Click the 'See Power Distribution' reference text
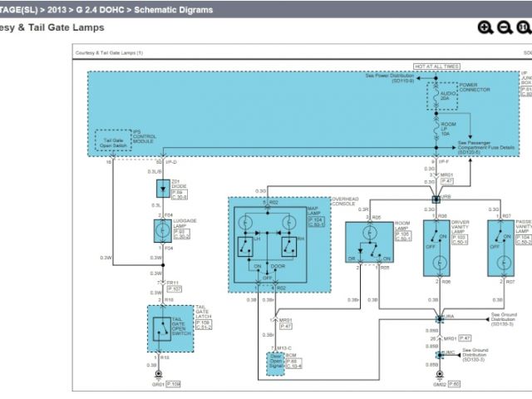This screenshot has height=399, width=532. point(391,76)
